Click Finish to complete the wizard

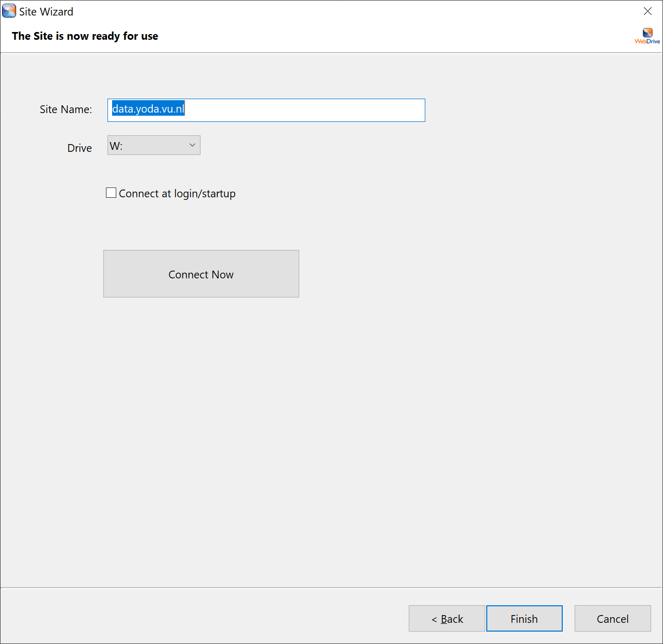point(524,618)
